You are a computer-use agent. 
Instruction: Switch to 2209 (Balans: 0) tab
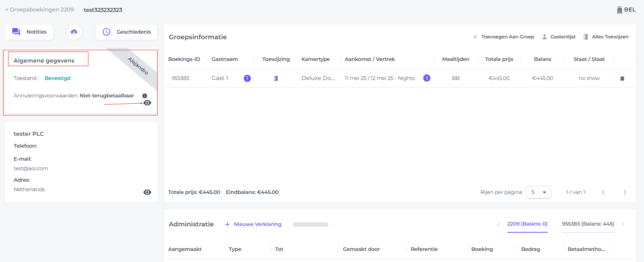(527, 224)
